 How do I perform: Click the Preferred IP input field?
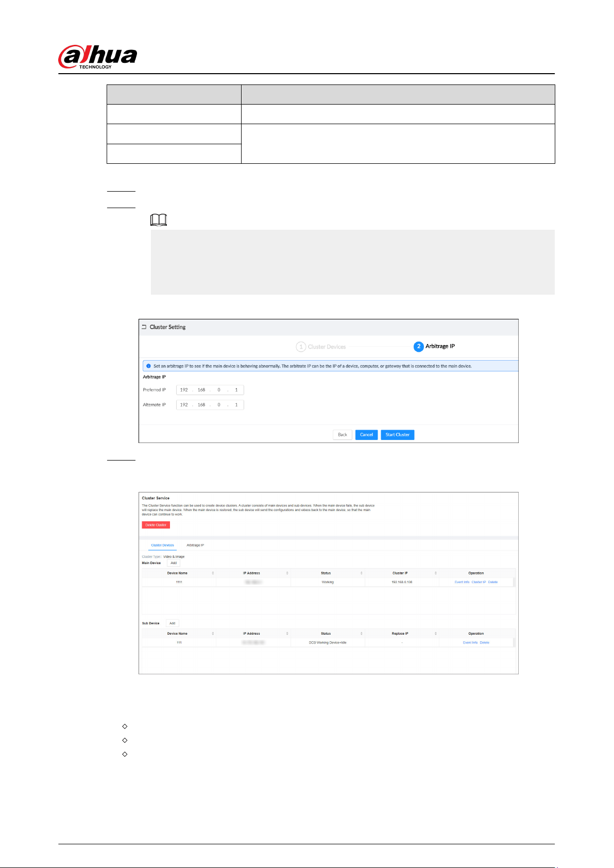click(210, 390)
